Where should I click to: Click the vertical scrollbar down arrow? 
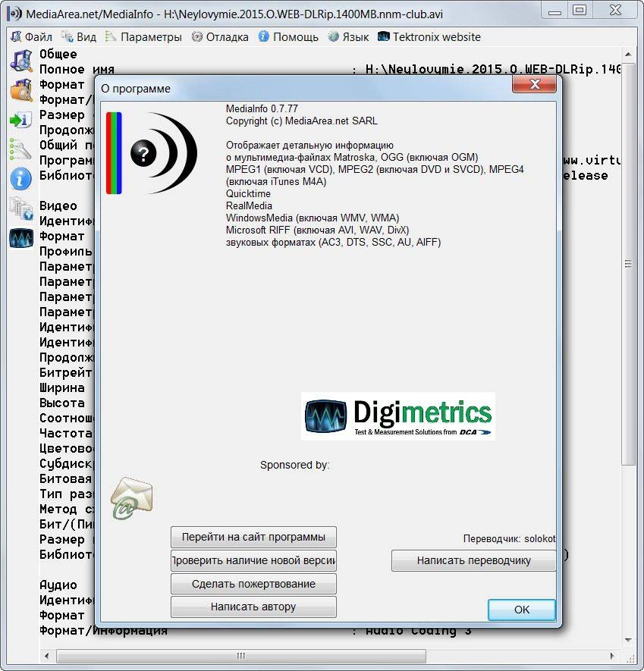click(x=628, y=640)
